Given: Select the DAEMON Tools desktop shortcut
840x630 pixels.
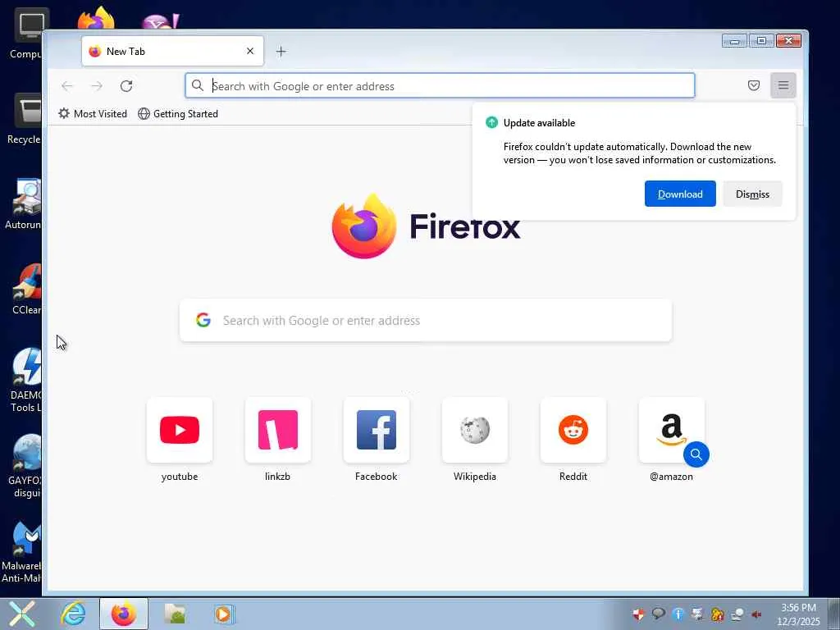Looking at the screenshot, I should 25,381.
